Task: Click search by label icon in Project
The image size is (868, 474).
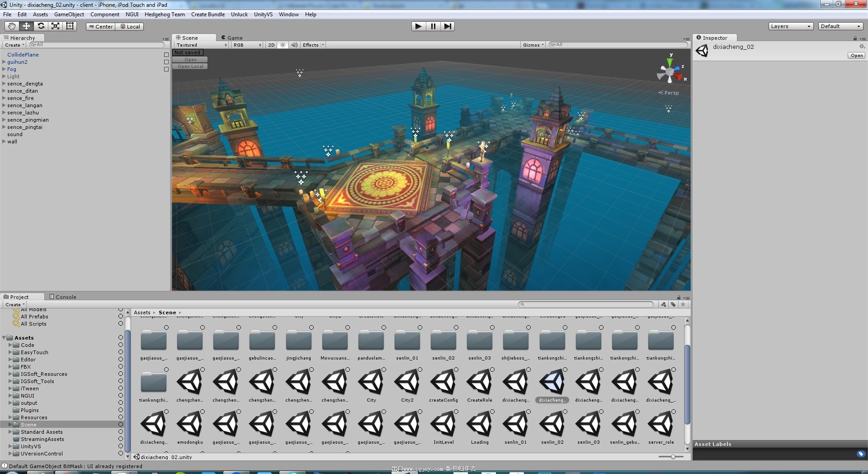Action: click(673, 304)
